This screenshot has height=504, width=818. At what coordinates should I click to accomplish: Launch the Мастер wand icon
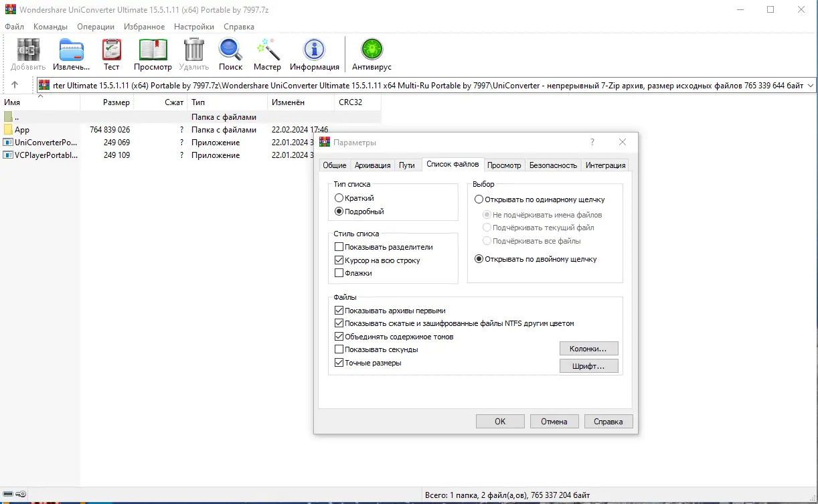click(x=267, y=50)
